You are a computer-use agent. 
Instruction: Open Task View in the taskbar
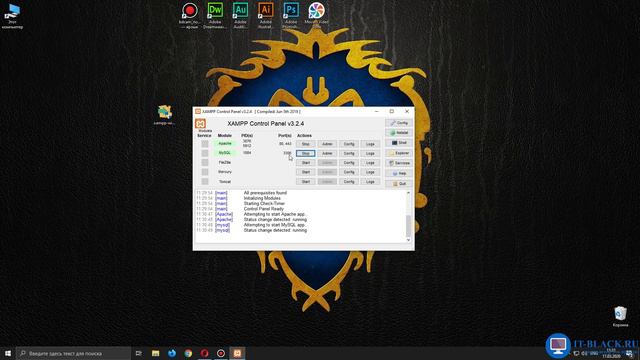coord(139,353)
